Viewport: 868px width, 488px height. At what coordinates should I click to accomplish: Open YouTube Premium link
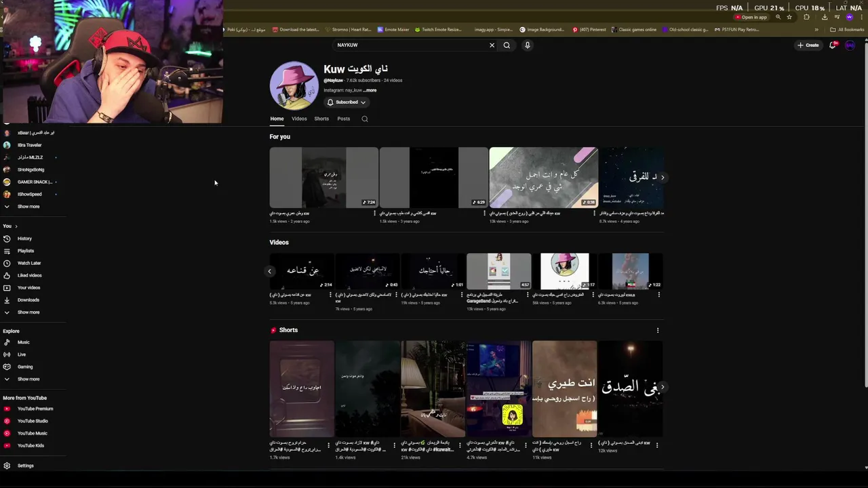35,409
